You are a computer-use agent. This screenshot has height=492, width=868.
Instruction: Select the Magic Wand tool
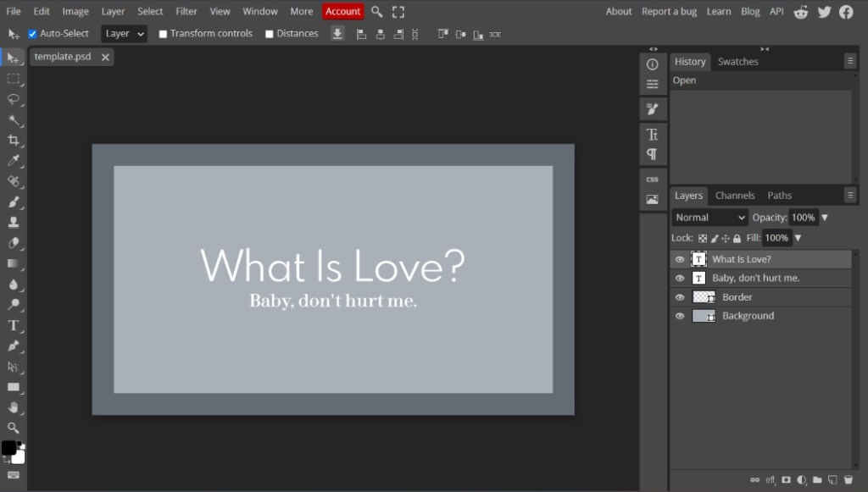pyautogui.click(x=13, y=120)
